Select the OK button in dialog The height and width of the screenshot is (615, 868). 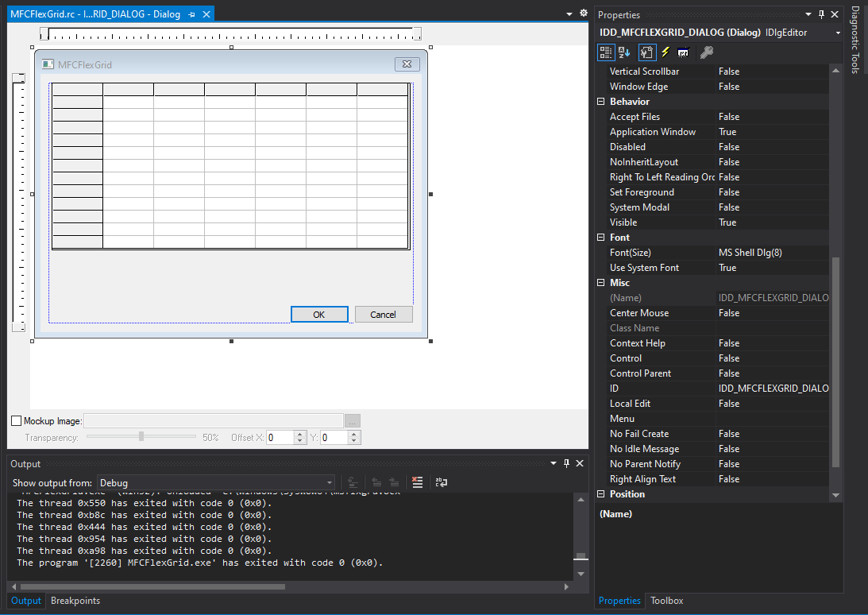(319, 314)
